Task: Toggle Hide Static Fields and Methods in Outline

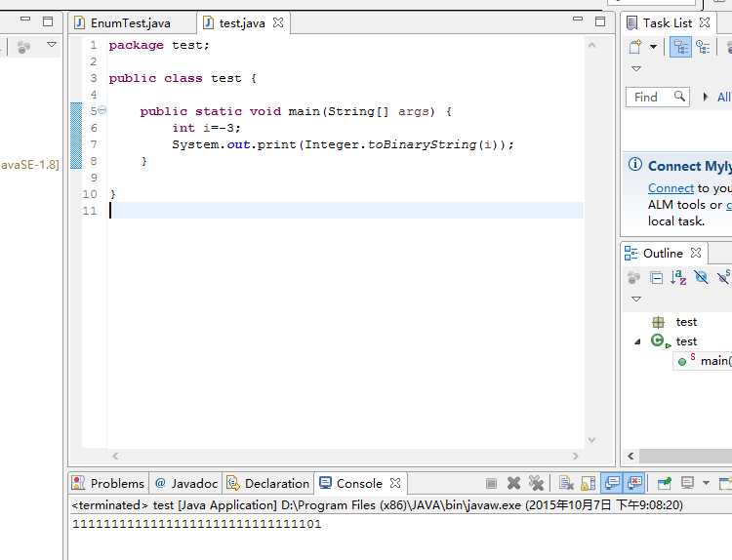Action: [x=723, y=277]
